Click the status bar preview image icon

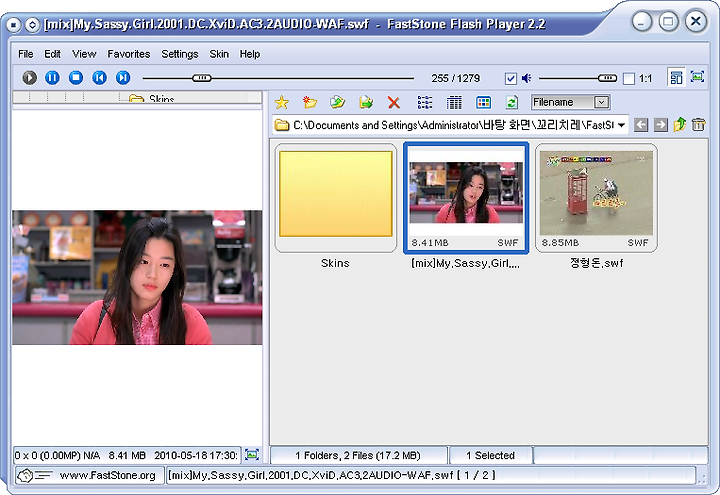252,455
